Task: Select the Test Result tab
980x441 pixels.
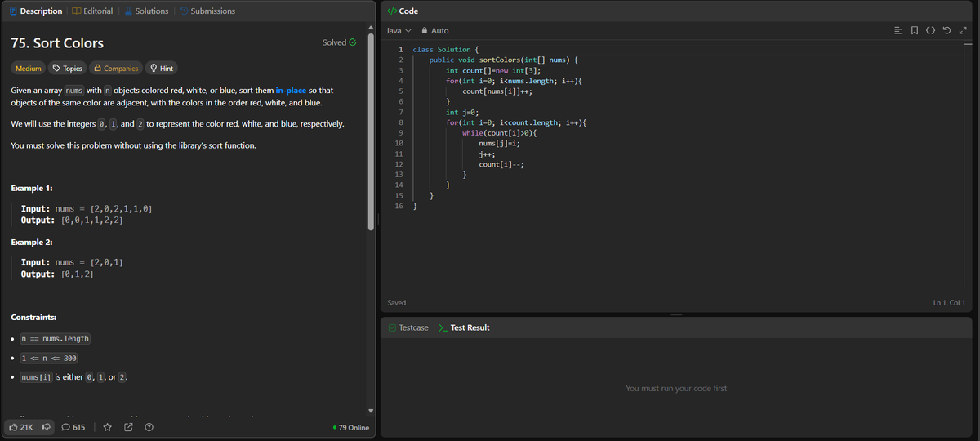Action: (x=464, y=327)
